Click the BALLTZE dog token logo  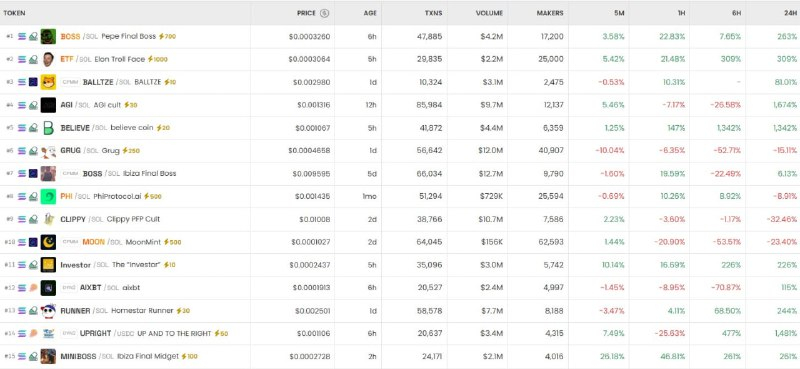click(x=48, y=82)
